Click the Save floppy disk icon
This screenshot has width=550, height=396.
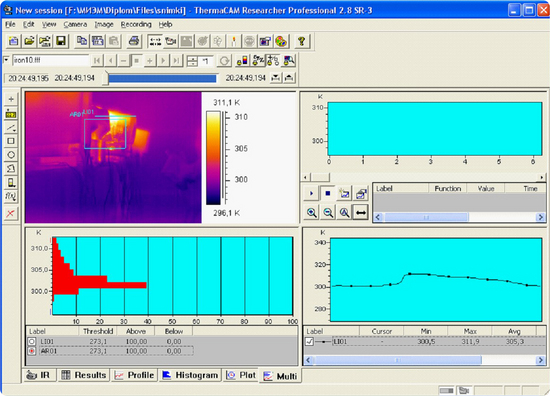click(61, 41)
